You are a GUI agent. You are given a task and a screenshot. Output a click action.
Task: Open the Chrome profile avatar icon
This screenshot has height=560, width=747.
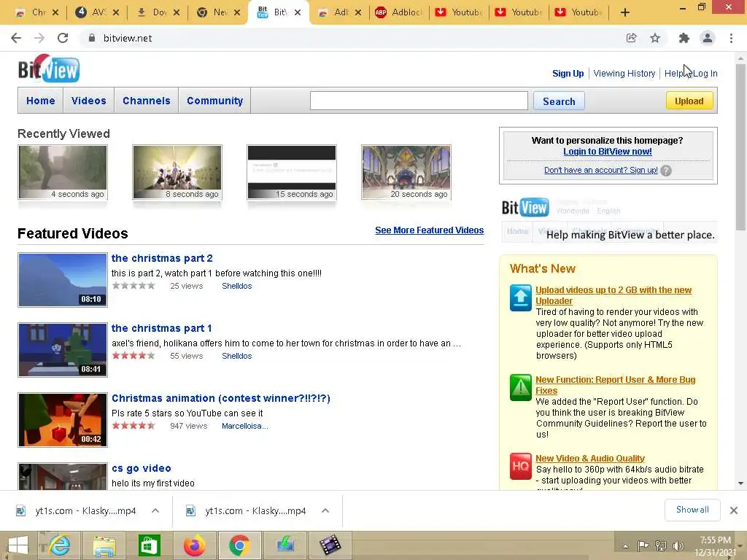708,38
